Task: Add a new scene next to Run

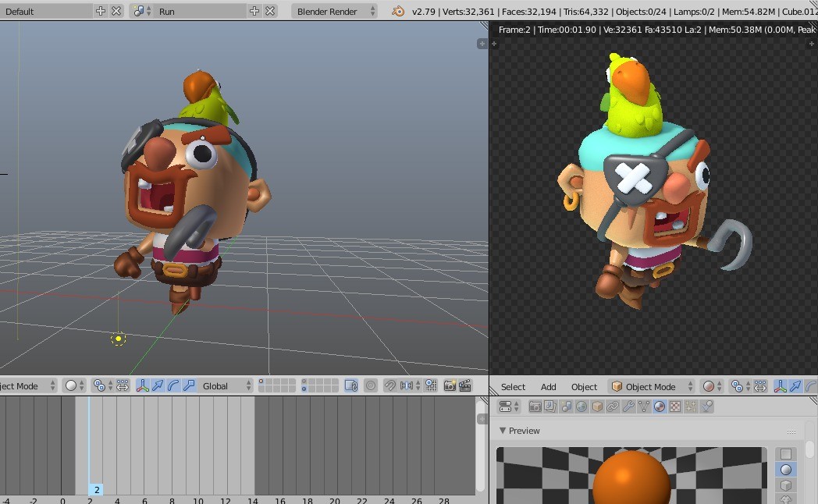Action: (254, 12)
